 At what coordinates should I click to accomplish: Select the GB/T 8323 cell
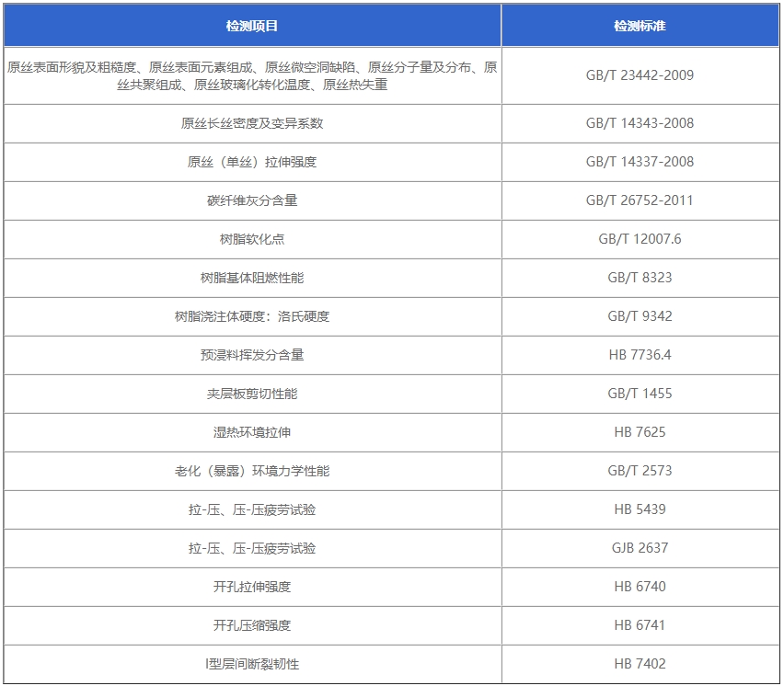pyautogui.click(x=640, y=278)
